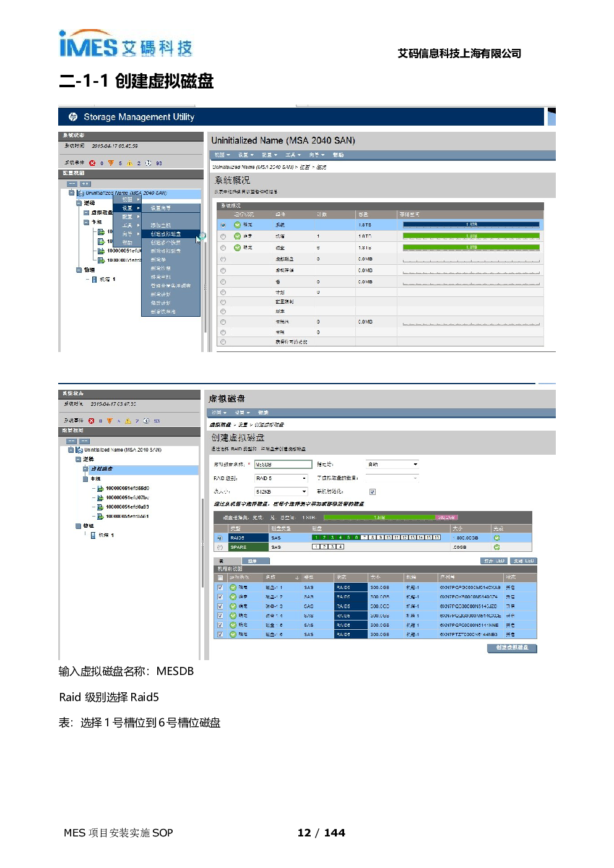This screenshot has height=868, width=614.
Task: Click the green complete icon in SPARE row
Action: [x=496, y=547]
